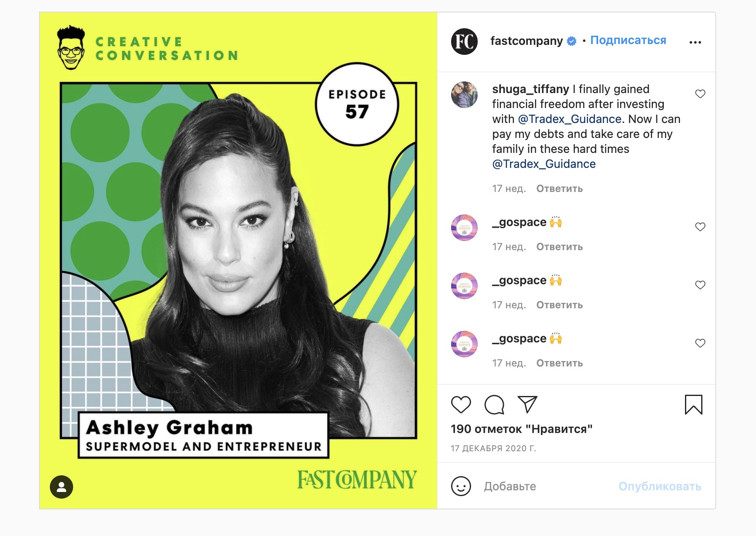Viewport: 756px width, 536px height.
Task: Open the fastcompany username link
Action: pos(526,41)
